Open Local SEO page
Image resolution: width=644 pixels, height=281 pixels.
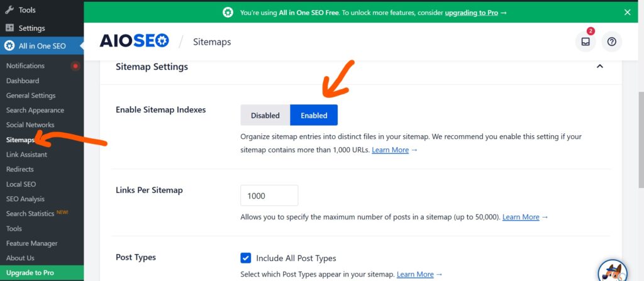21,184
